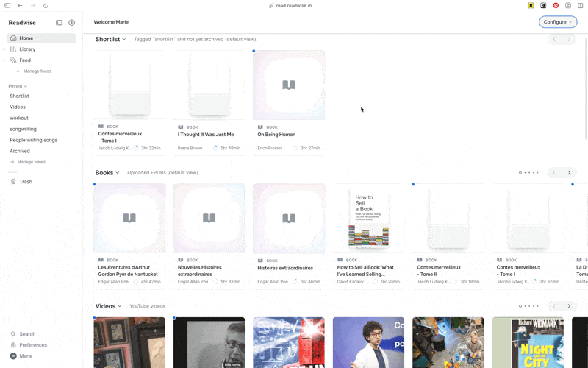The height and width of the screenshot is (368, 588).
Task: Go forward with the browser forward arrow
Action: click(33, 6)
